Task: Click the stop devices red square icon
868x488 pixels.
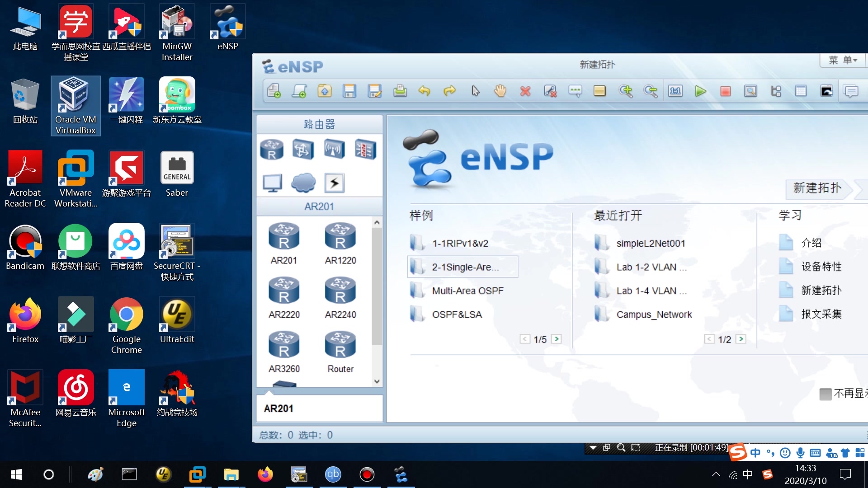Action: click(725, 91)
